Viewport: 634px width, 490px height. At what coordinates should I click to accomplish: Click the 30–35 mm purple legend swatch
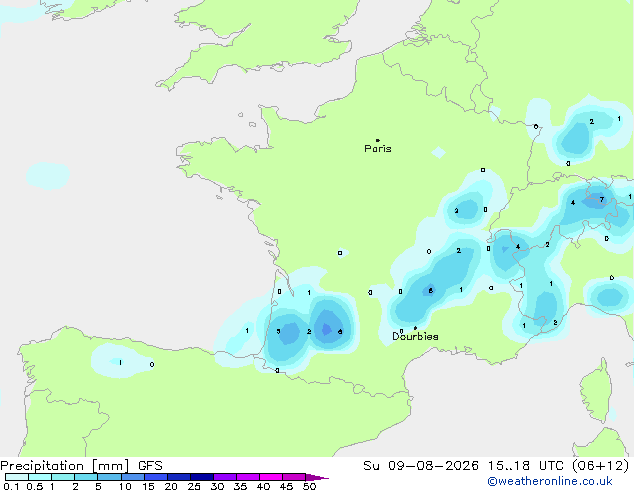tap(225, 477)
